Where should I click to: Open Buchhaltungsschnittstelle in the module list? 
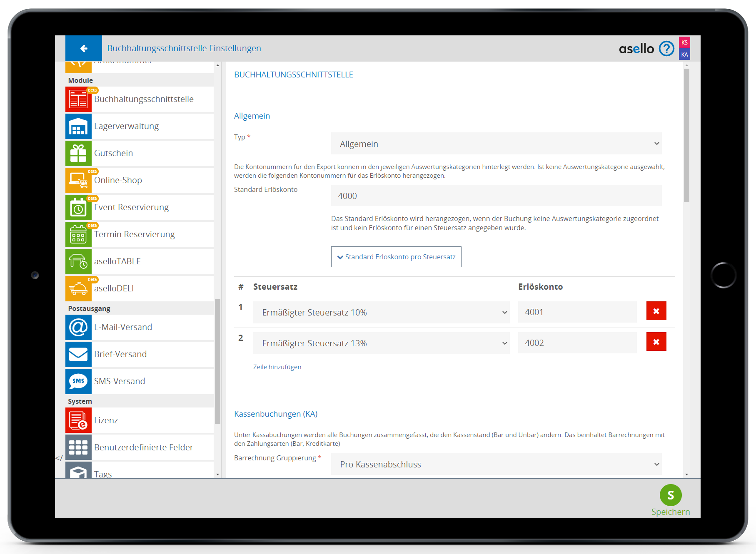pyautogui.click(x=144, y=99)
